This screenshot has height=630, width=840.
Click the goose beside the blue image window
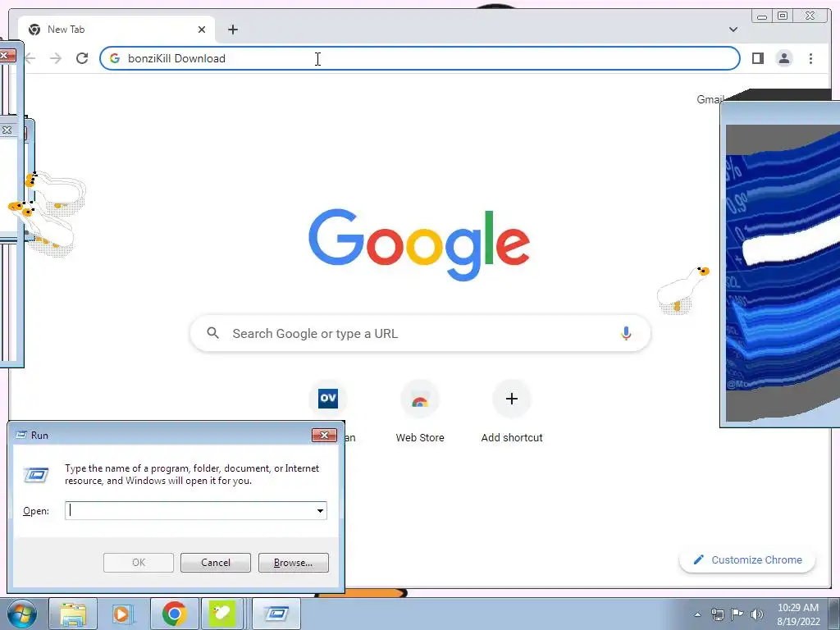coord(683,290)
